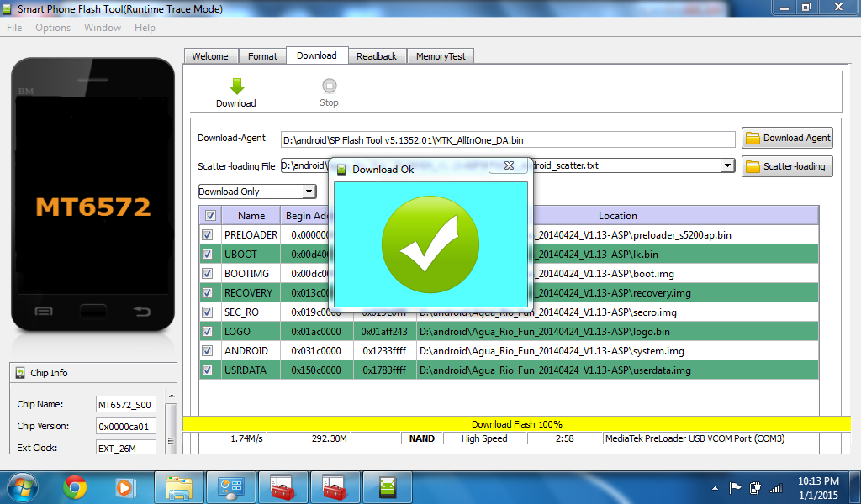861x504 pixels.
Task: Open Google Chrome from the taskbar
Action: (75, 487)
